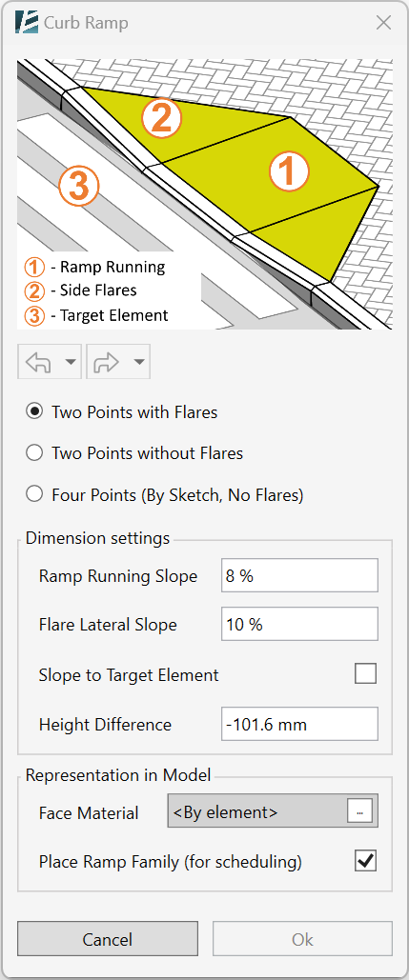Select Two Points without Flares option
Image resolution: width=409 pixels, height=980 pixels.
pyautogui.click(x=133, y=452)
